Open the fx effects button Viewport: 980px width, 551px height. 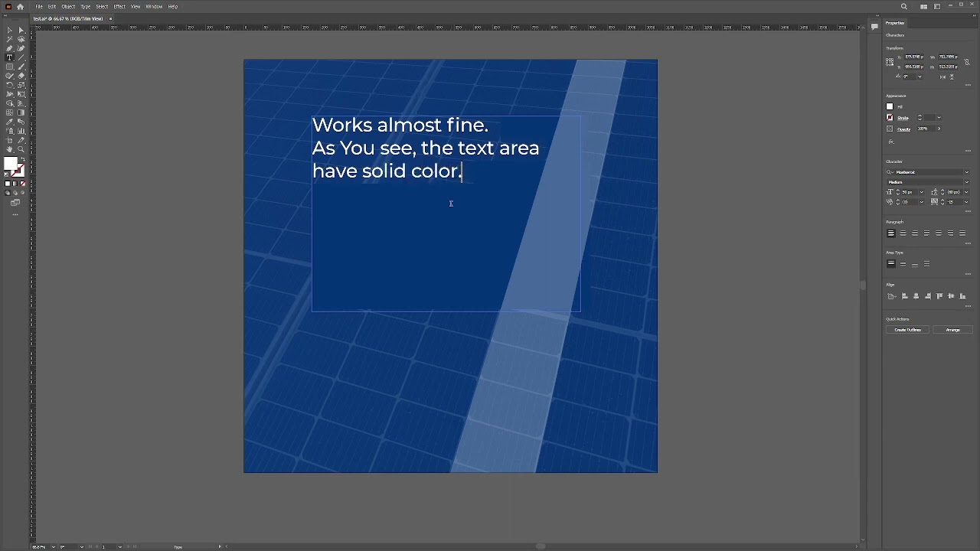pyautogui.click(x=890, y=142)
